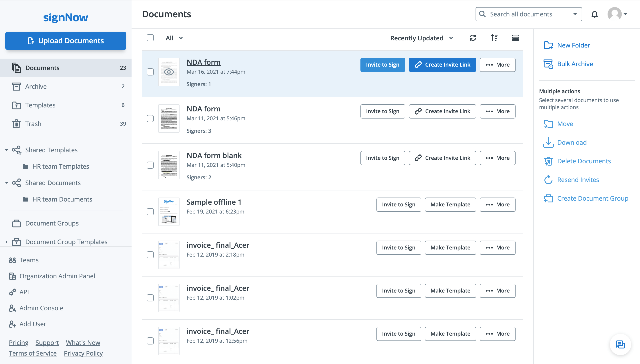Toggle checkbox for NDA form Mar 11 document
The width and height of the screenshot is (640, 364).
point(150,119)
